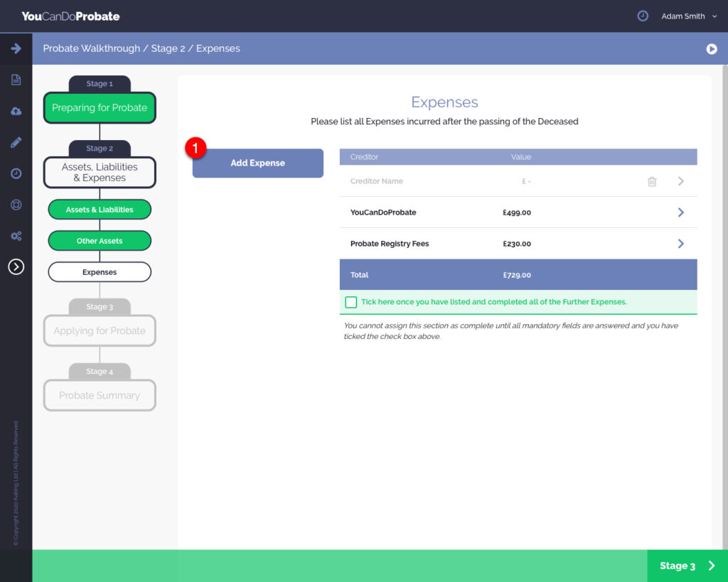Open Preparing for Probate stage
The height and width of the screenshot is (582, 728).
100,108
